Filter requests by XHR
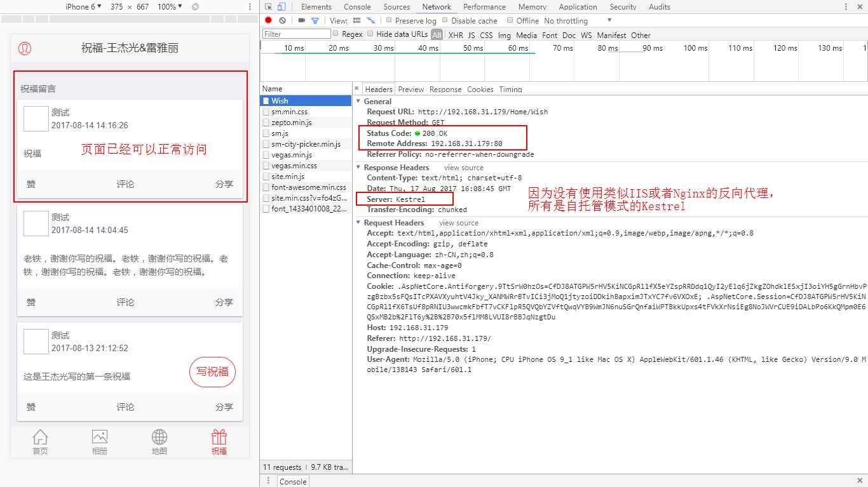The image size is (868, 487). coord(456,35)
